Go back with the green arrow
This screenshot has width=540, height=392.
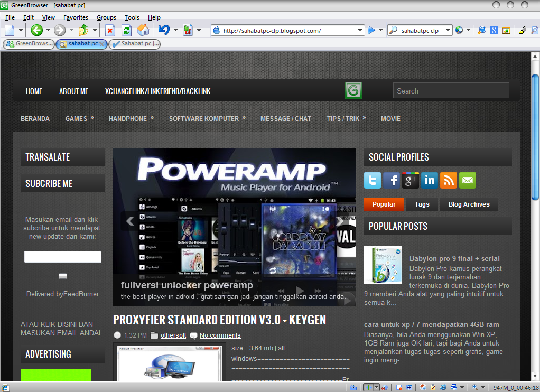pyautogui.click(x=36, y=30)
